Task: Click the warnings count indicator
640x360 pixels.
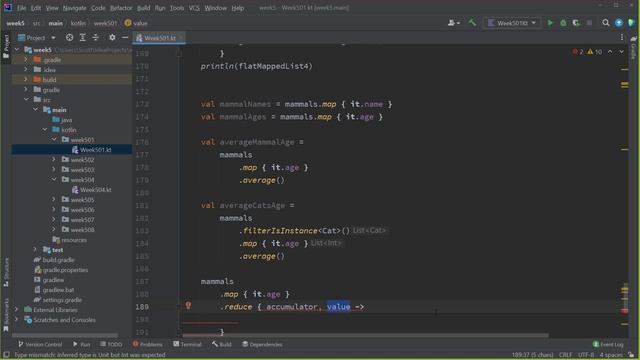Action: coord(594,52)
